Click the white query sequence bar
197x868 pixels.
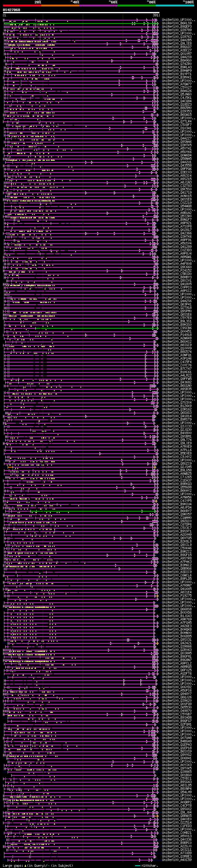(81, 12)
